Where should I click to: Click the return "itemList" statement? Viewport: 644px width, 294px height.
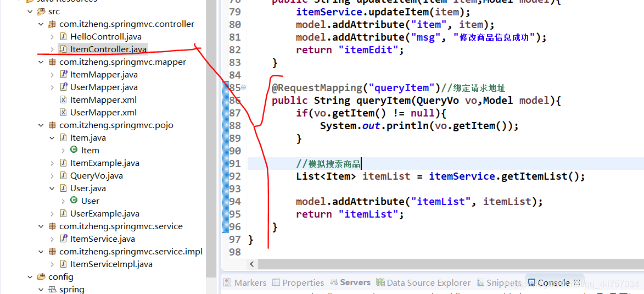coord(350,214)
